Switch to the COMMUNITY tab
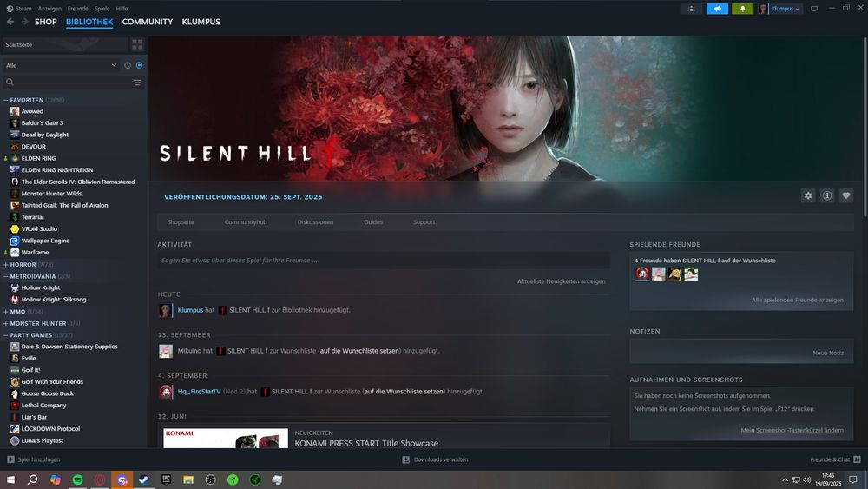Screen dimensions: 868x489 coord(148,22)
